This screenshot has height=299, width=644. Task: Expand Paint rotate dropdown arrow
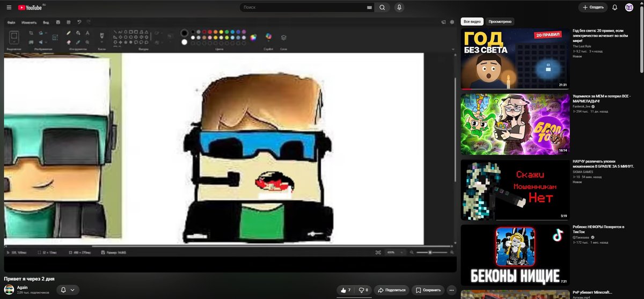pos(46,33)
